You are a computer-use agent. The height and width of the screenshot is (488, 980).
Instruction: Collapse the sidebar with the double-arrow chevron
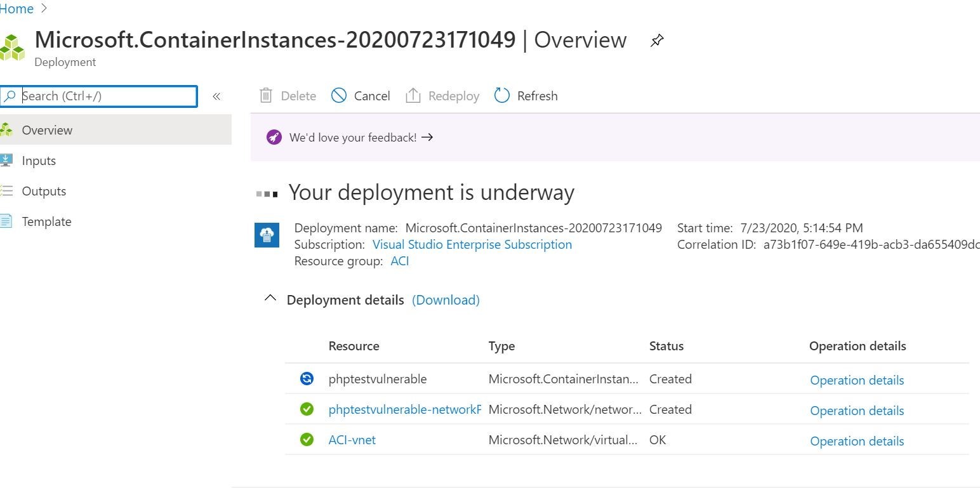pos(216,96)
